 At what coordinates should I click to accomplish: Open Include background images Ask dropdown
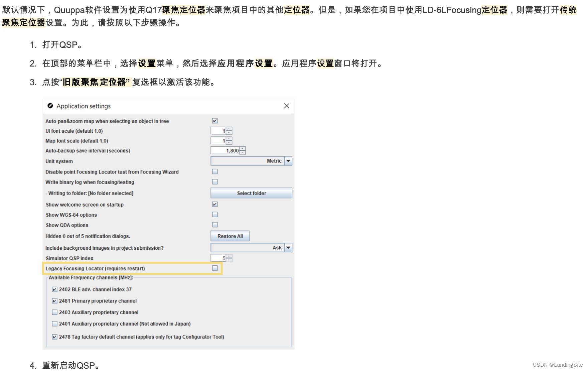coord(251,248)
